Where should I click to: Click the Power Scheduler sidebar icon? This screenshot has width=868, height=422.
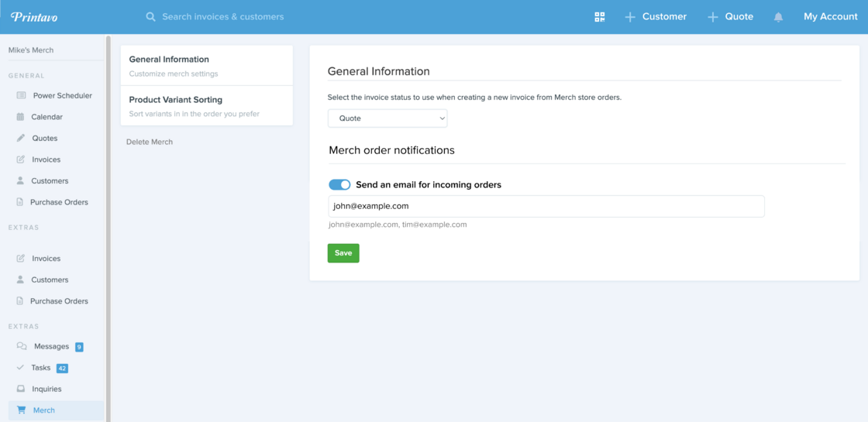click(x=21, y=95)
